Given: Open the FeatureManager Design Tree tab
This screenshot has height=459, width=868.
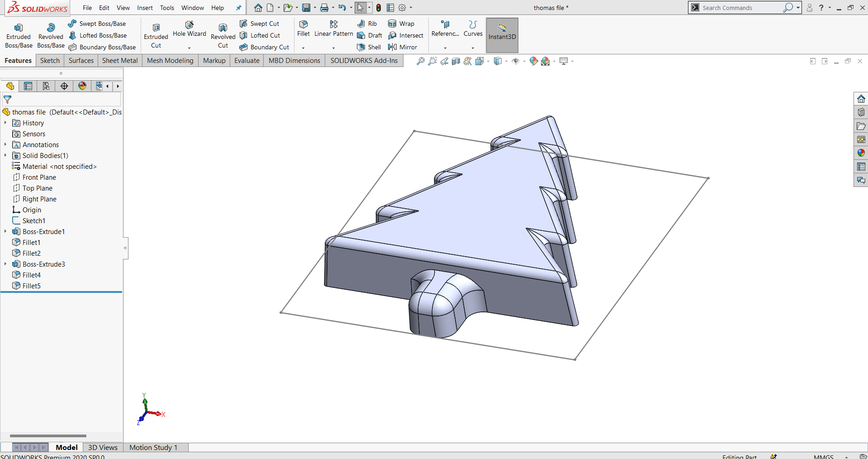Looking at the screenshot, I should pyautogui.click(x=10, y=86).
